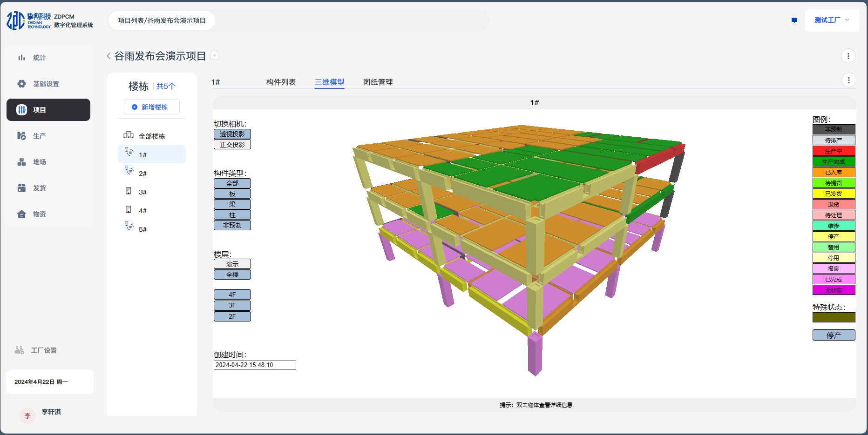Open the 统计 statistics sidebar icon
Viewport: 868px width, 435px height.
coord(21,58)
